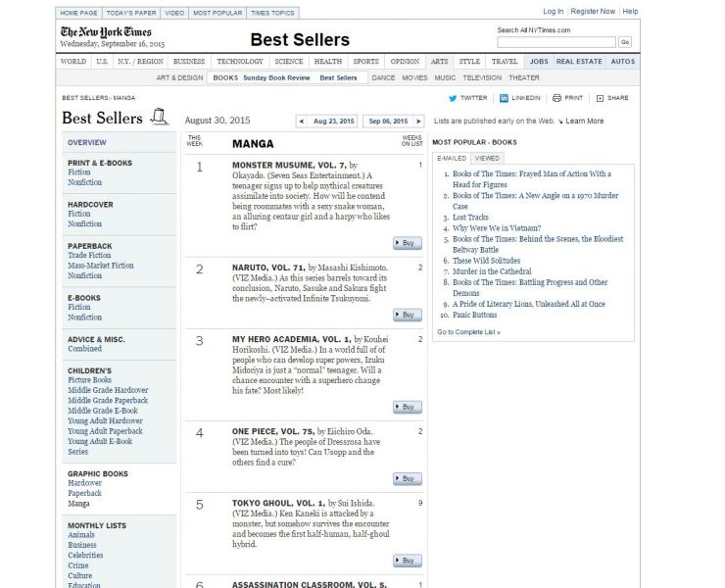725x588 pixels.
Task: Open the Technology section in navigation
Action: [240, 61]
